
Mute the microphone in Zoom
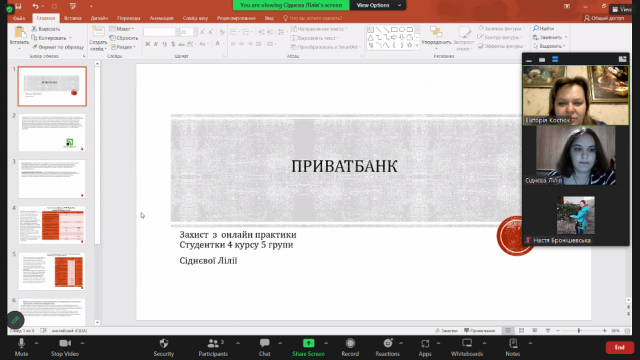point(21,347)
